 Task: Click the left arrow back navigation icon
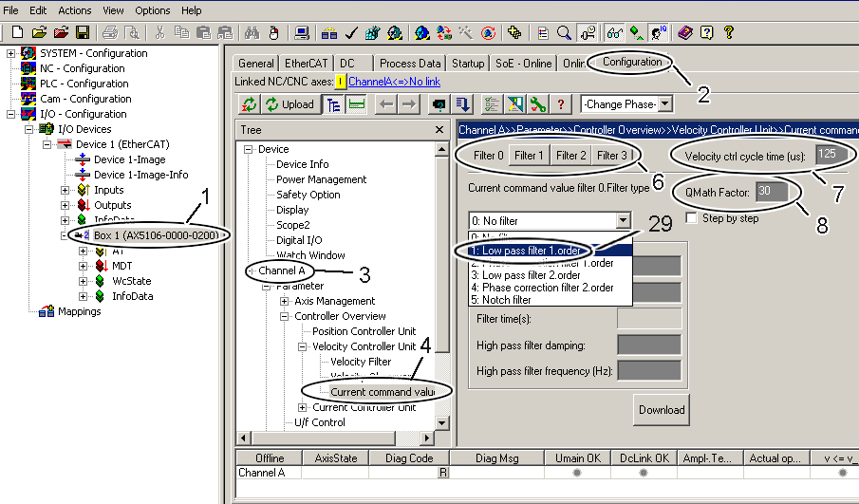(x=386, y=104)
